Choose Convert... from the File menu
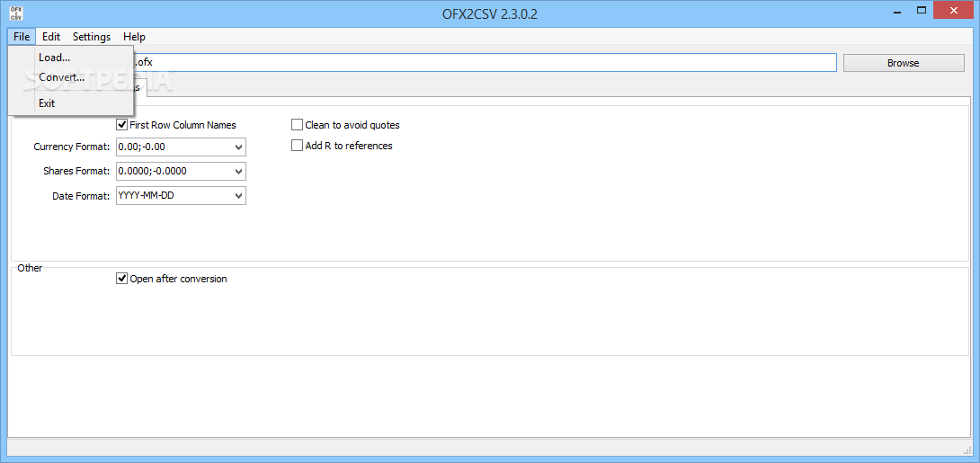Screen dimensions: 980x463 71,77
